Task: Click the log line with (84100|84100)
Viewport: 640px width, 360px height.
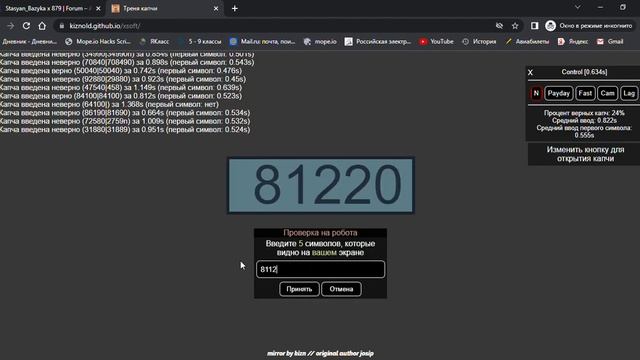Action: 121,96
